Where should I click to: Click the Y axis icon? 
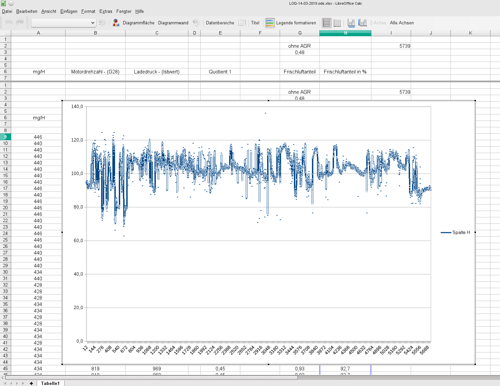click(362, 23)
